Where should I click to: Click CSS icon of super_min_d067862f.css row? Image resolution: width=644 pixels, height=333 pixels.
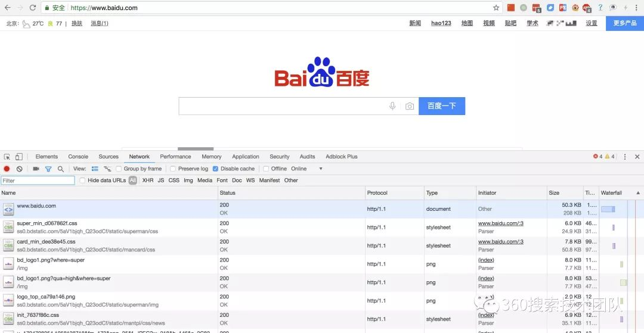pos(8,227)
